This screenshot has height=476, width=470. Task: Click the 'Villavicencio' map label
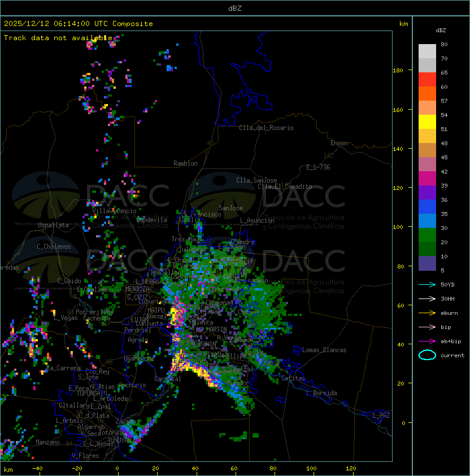pyautogui.click(x=114, y=211)
